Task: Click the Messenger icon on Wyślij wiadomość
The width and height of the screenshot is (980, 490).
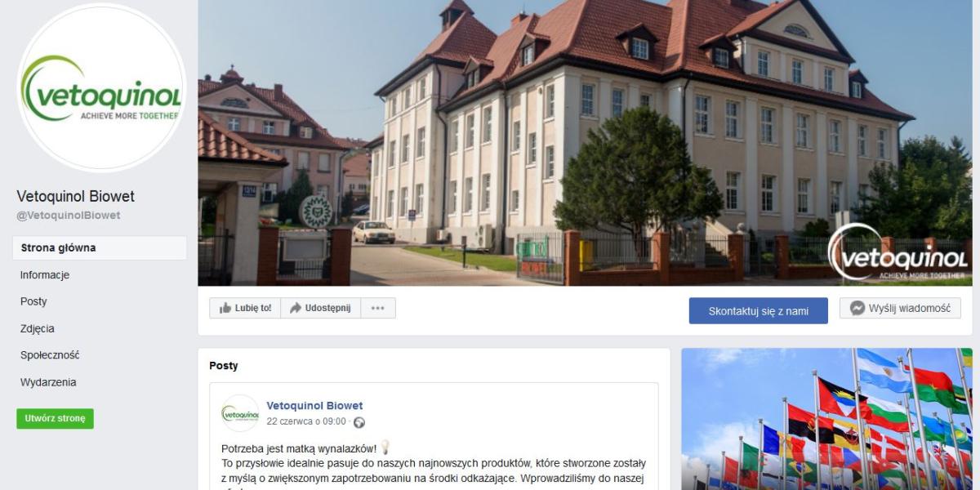Action: pyautogui.click(x=857, y=308)
